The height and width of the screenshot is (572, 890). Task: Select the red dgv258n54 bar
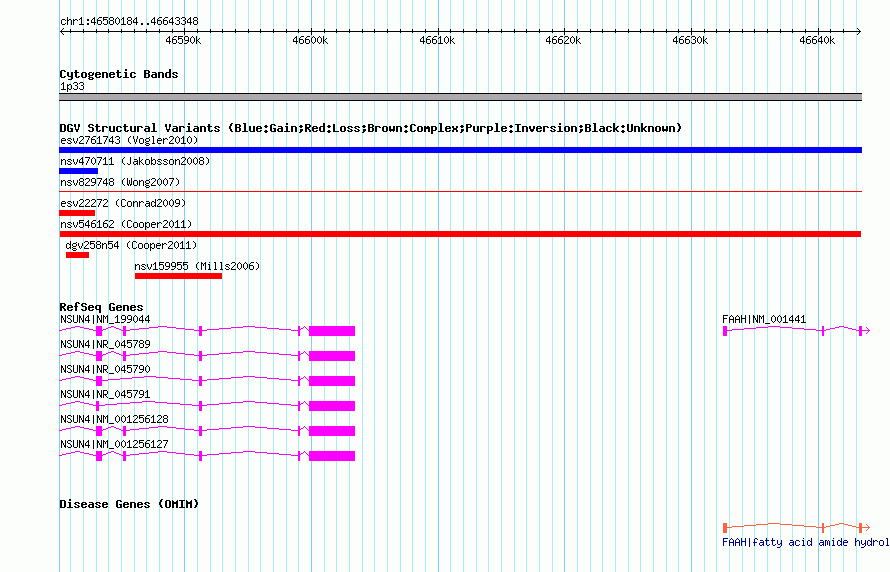(77, 255)
